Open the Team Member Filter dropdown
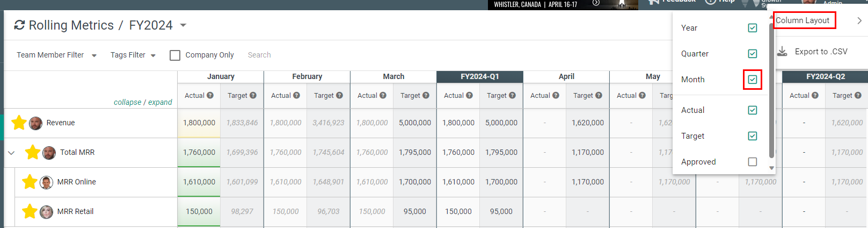868x228 pixels. coord(56,55)
